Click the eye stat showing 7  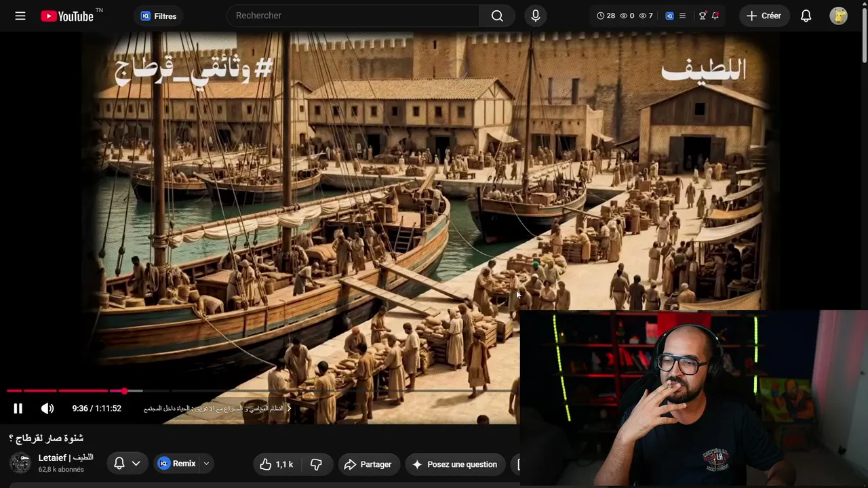646,16
